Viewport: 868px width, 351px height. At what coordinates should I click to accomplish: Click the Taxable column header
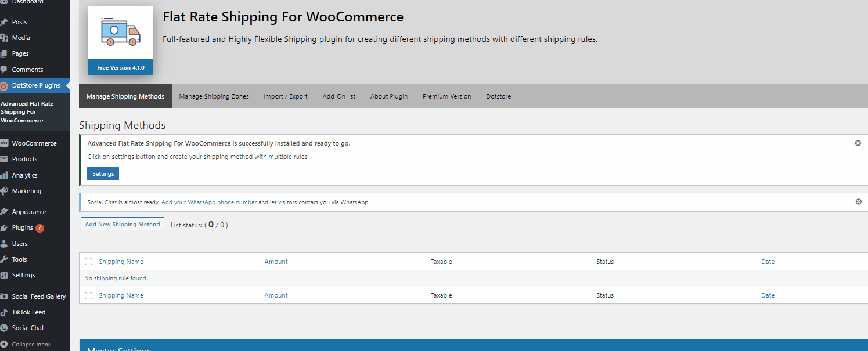pos(441,262)
